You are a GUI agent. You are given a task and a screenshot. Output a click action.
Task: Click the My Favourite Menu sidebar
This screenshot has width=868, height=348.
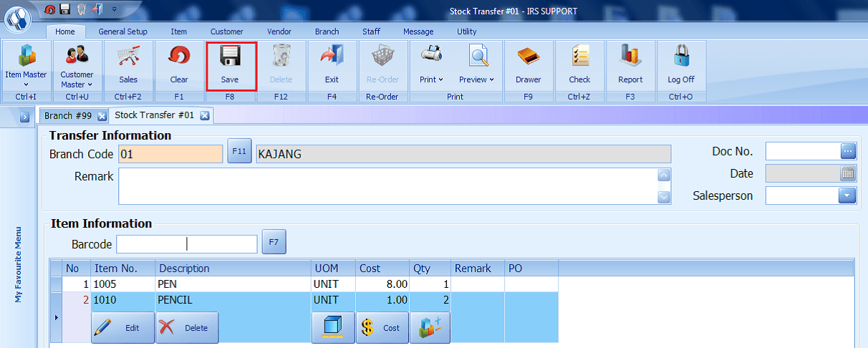click(x=19, y=265)
